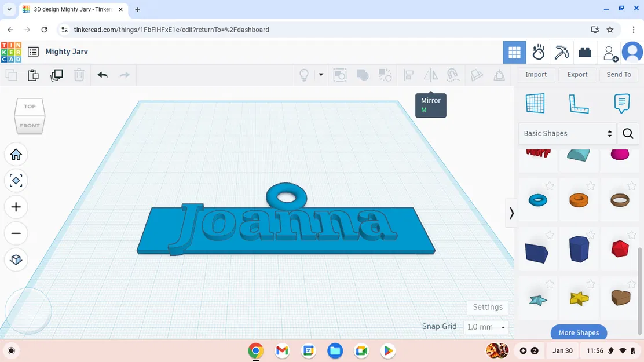
Task: Select the yellow Star shape
Action: point(579,298)
